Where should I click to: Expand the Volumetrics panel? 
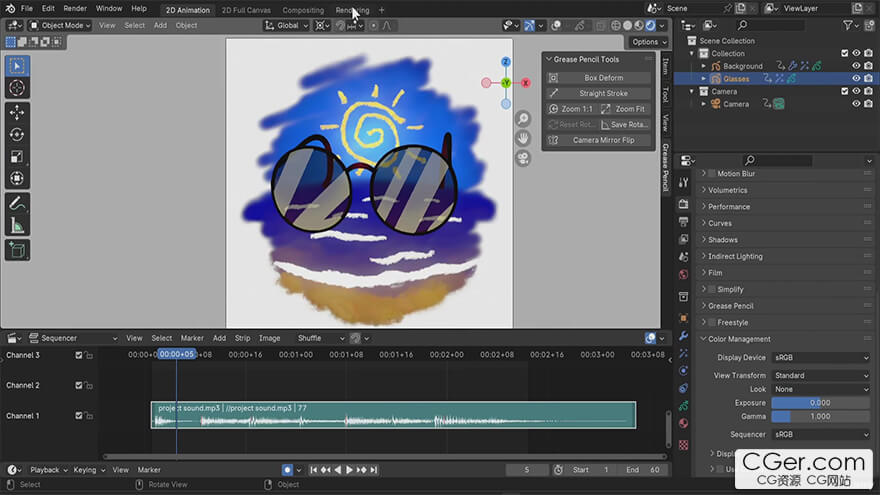pyautogui.click(x=727, y=190)
